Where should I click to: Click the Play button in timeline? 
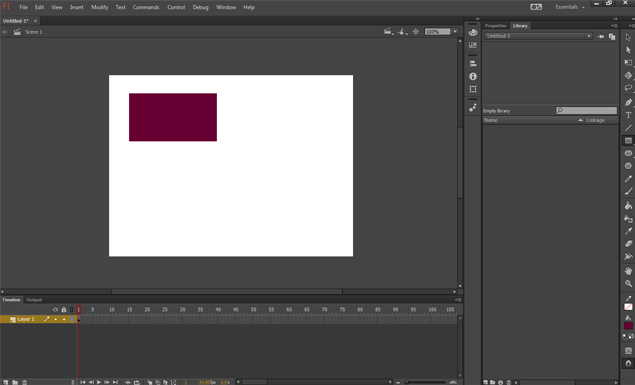[99, 382]
